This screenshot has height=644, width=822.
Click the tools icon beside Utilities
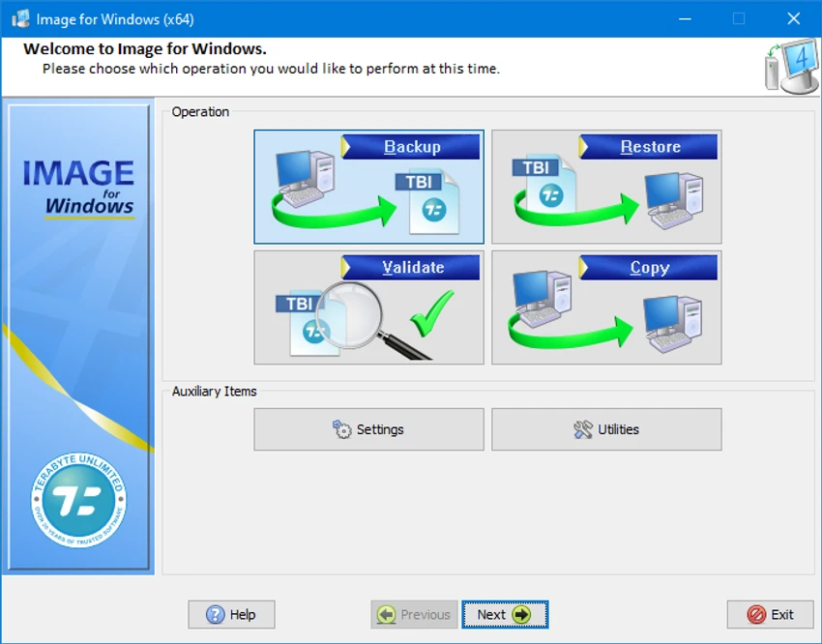tap(583, 429)
